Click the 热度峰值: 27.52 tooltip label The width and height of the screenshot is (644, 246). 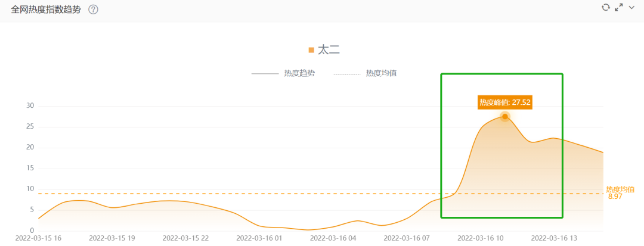pos(505,102)
